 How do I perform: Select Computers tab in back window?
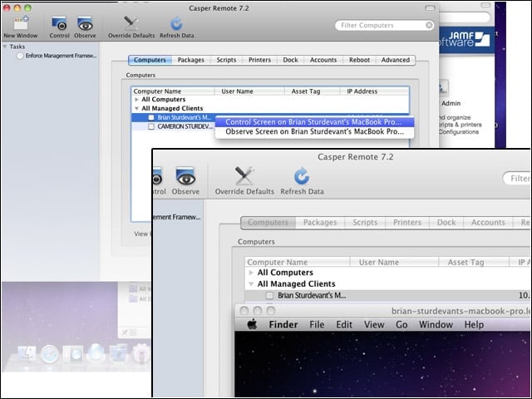coord(150,60)
